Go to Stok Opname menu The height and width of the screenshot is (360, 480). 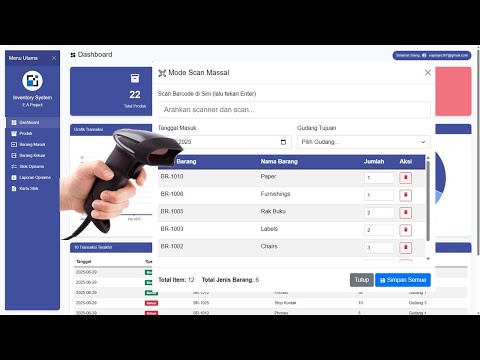click(x=32, y=166)
